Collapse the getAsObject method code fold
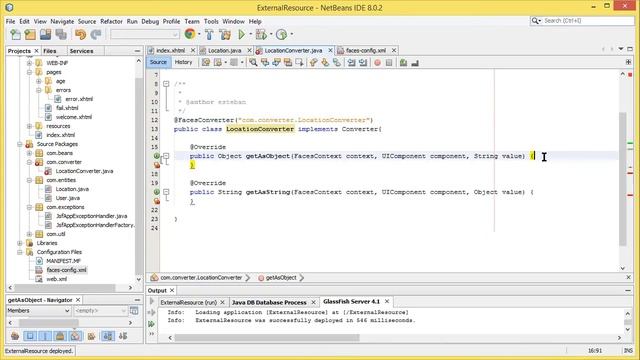 (x=166, y=156)
